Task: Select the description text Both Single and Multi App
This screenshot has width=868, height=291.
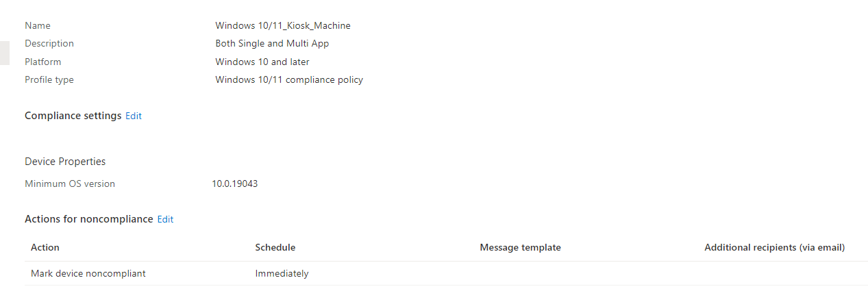Action: 272,43
